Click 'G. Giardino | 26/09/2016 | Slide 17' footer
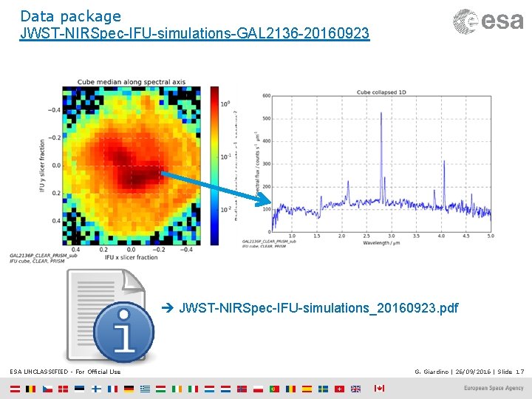Screen dimensions: 532x399 tap(469, 372)
